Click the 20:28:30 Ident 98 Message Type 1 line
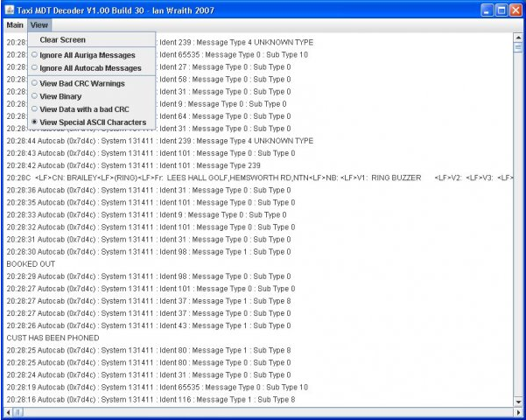The width and height of the screenshot is (526, 420). pos(149,252)
